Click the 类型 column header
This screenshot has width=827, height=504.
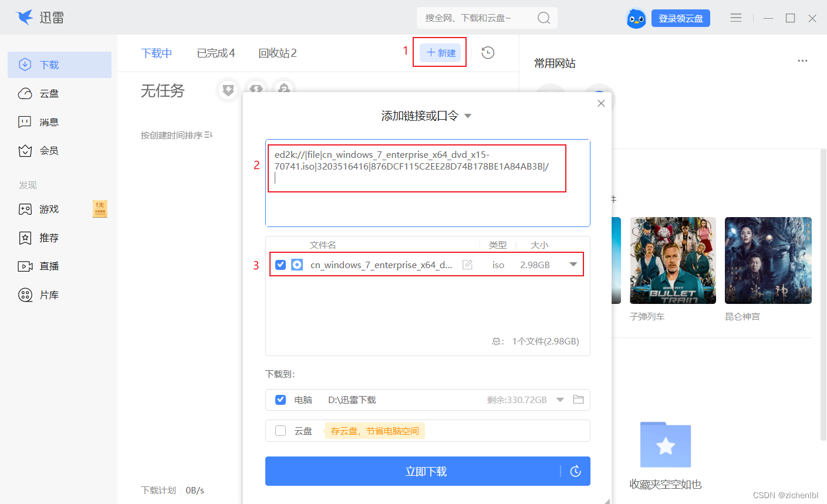(498, 245)
